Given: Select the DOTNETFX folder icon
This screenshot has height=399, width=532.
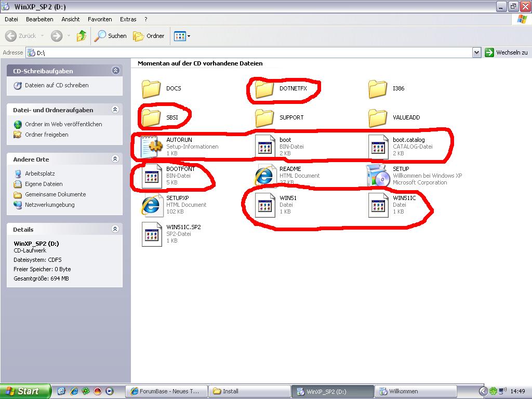Looking at the screenshot, I should click(x=264, y=88).
